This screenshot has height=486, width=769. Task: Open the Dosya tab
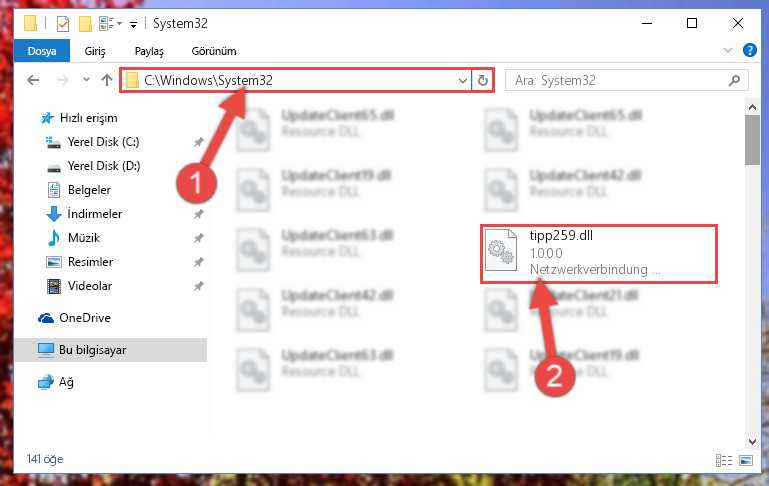[x=42, y=51]
